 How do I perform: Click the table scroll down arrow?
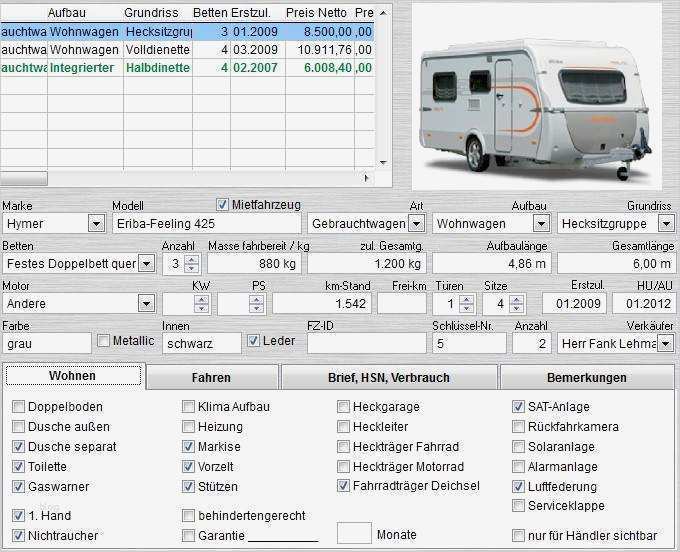383,163
